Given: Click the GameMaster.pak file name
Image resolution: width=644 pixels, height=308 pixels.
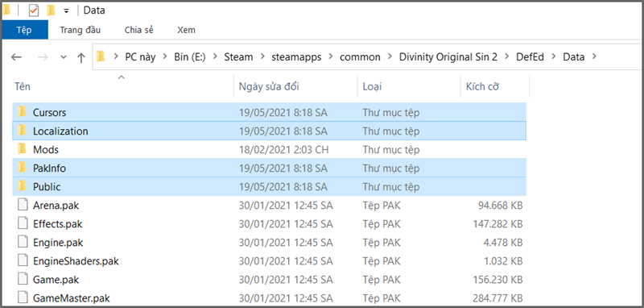Looking at the screenshot, I should pyautogui.click(x=72, y=298).
